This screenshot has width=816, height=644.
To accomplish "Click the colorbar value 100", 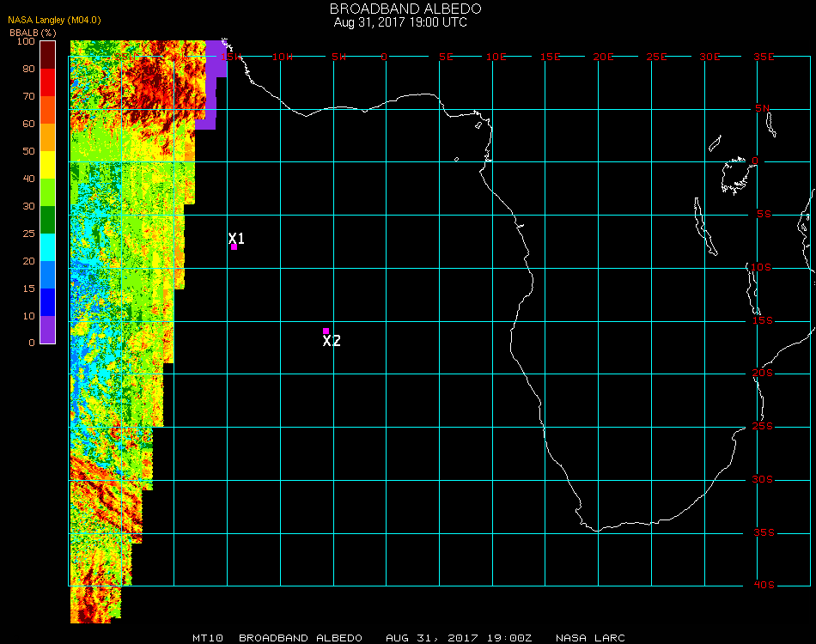I will point(26,41).
